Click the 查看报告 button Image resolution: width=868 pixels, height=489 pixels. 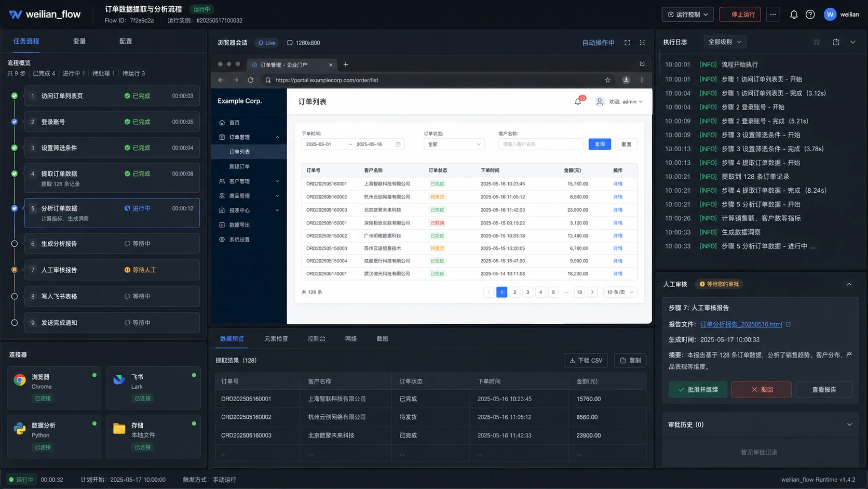[x=824, y=389]
